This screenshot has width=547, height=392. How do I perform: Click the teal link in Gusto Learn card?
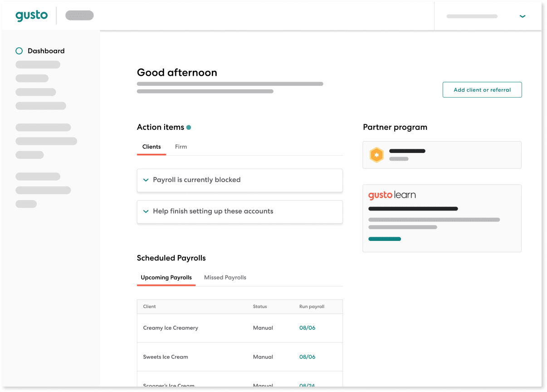(x=385, y=239)
